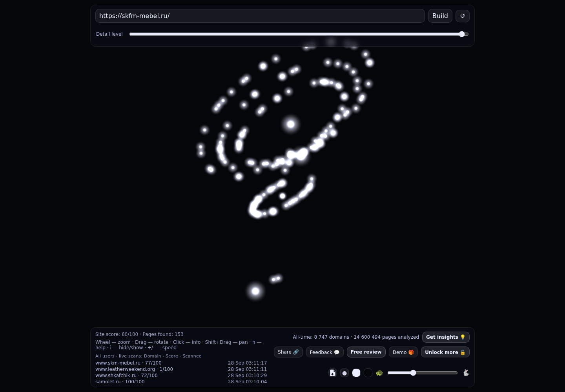Sort live scans by Score
Viewport: 565px width, 392px height.
pyautogui.click(x=172, y=356)
